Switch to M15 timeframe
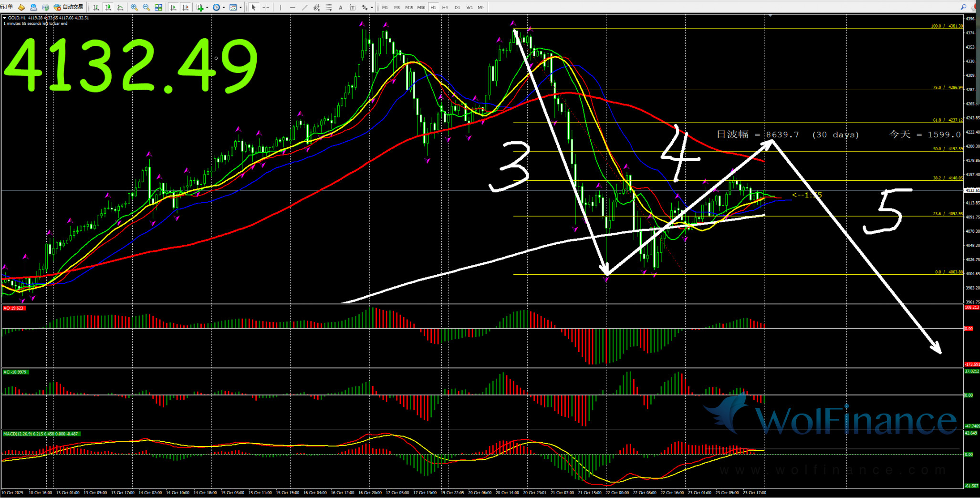 click(409, 7)
